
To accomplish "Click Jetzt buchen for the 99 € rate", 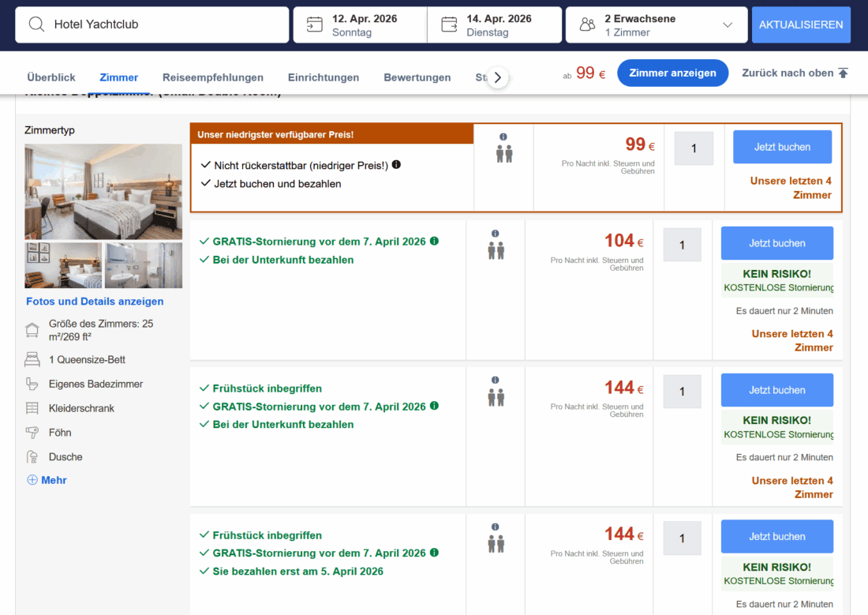I will point(782,147).
